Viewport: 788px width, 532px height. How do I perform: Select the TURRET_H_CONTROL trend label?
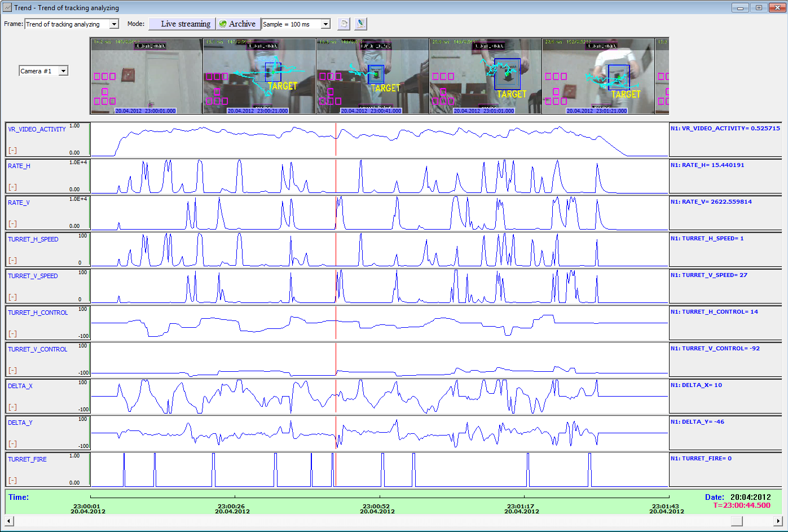pyautogui.click(x=38, y=313)
